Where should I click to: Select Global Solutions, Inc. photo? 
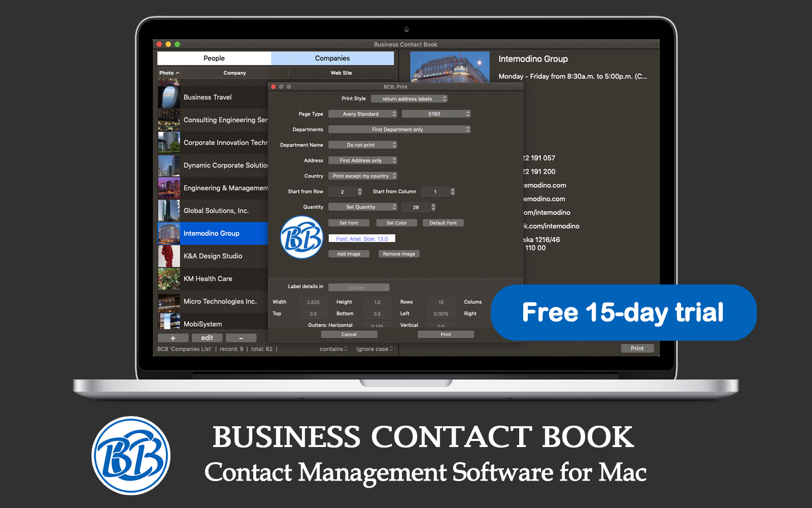[x=169, y=210]
